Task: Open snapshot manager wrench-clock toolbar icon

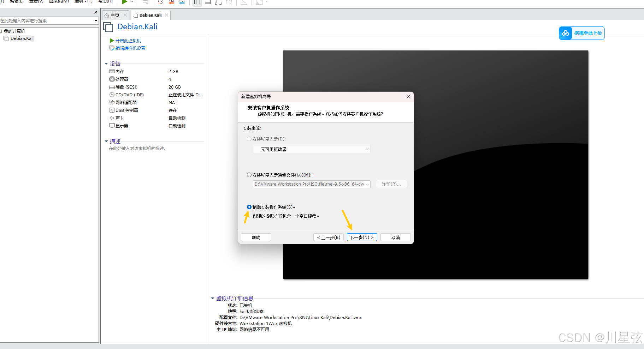Action: [182, 2]
